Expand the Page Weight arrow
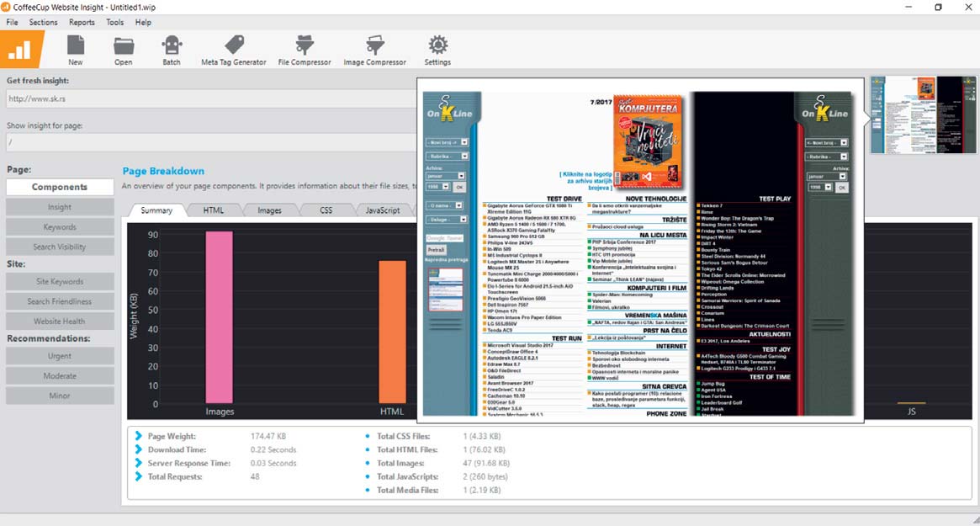 (x=138, y=436)
